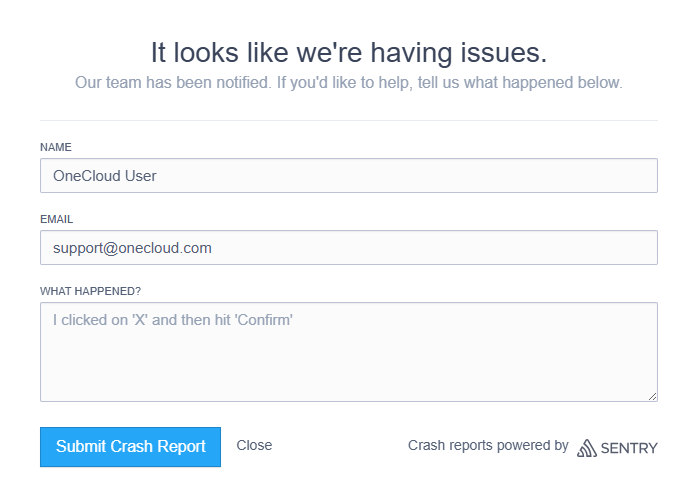Submit the crash report

130,447
